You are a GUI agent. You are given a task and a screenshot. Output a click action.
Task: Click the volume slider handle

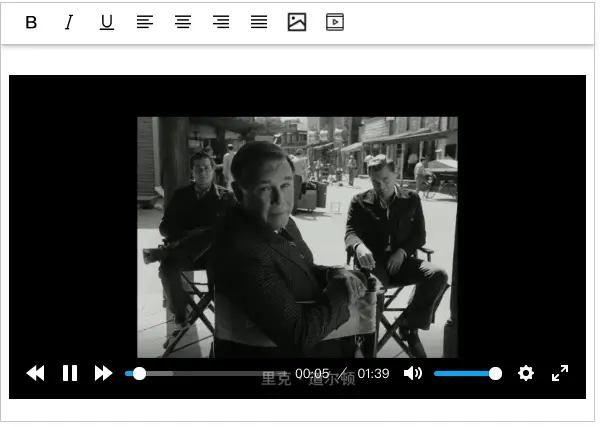point(495,373)
